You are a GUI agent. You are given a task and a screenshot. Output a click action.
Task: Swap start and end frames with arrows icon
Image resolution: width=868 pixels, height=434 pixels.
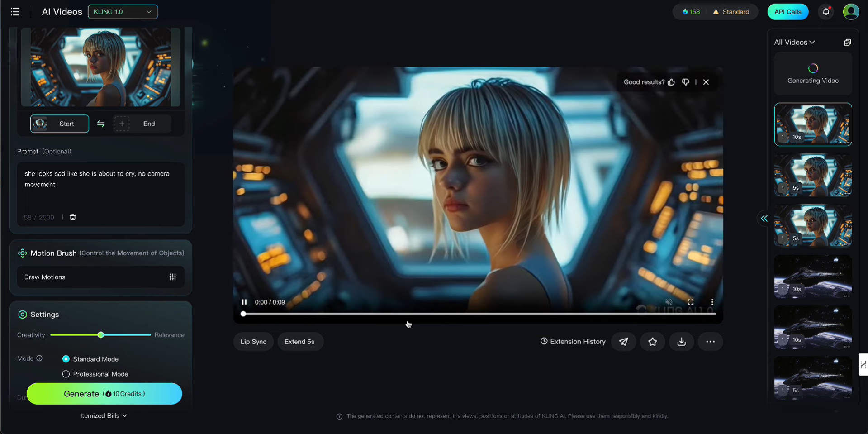point(100,124)
